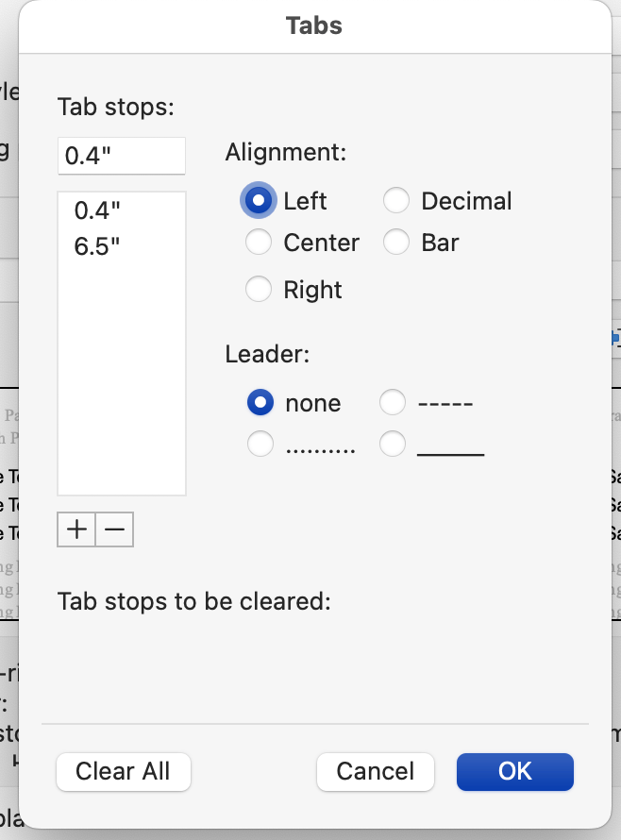This screenshot has width=621, height=840.
Task: Set leader to none
Action: point(260,402)
